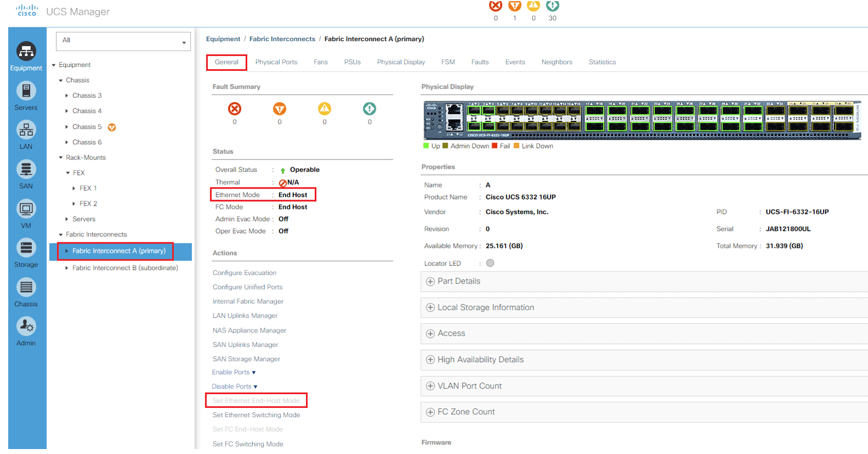Click the info faults icon showing 30
The height and width of the screenshot is (454, 868).
[x=553, y=5]
